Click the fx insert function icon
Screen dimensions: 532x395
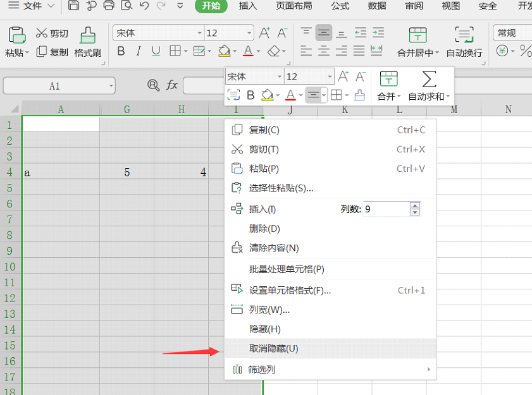coord(171,85)
